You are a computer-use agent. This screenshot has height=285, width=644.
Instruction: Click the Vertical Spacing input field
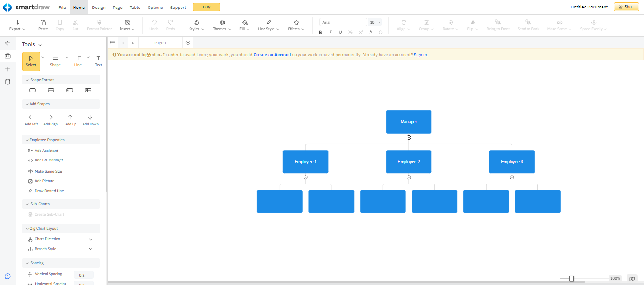coord(84,275)
